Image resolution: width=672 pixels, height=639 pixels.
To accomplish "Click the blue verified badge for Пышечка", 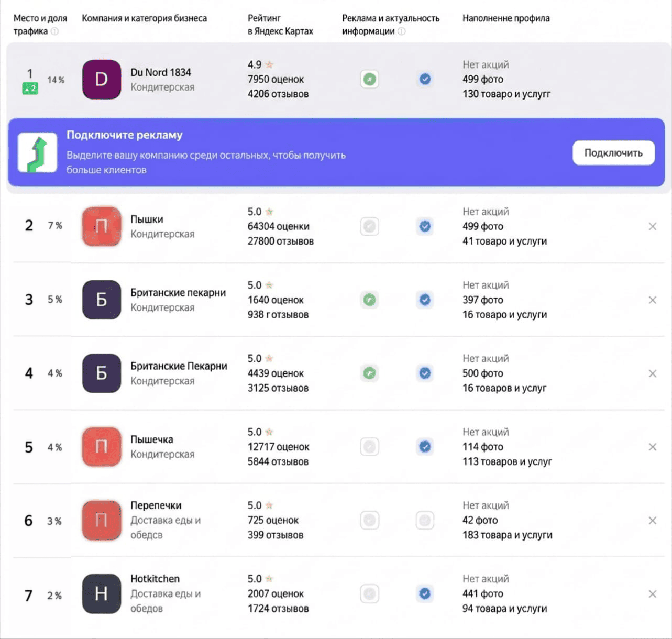I will pyautogui.click(x=425, y=447).
